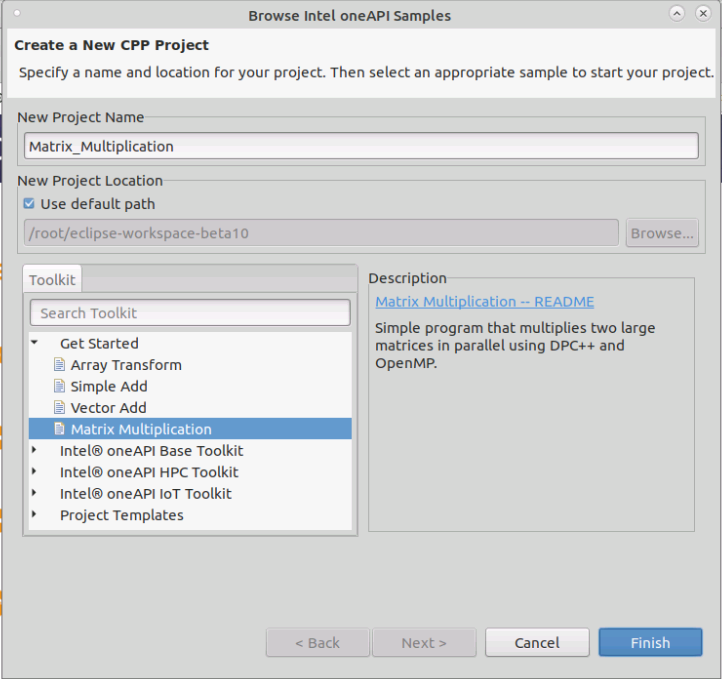Expand Intel oneAPI HPC Toolkit node

coord(34,472)
